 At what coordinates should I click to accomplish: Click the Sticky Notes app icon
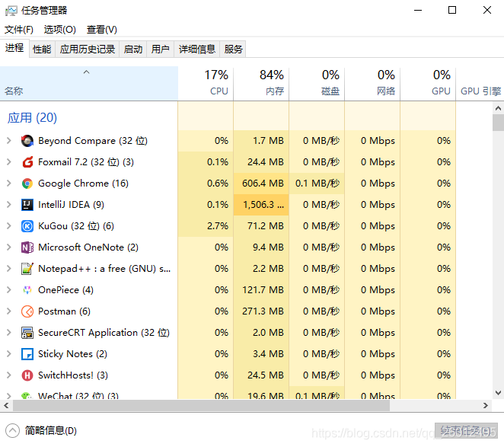tap(27, 354)
